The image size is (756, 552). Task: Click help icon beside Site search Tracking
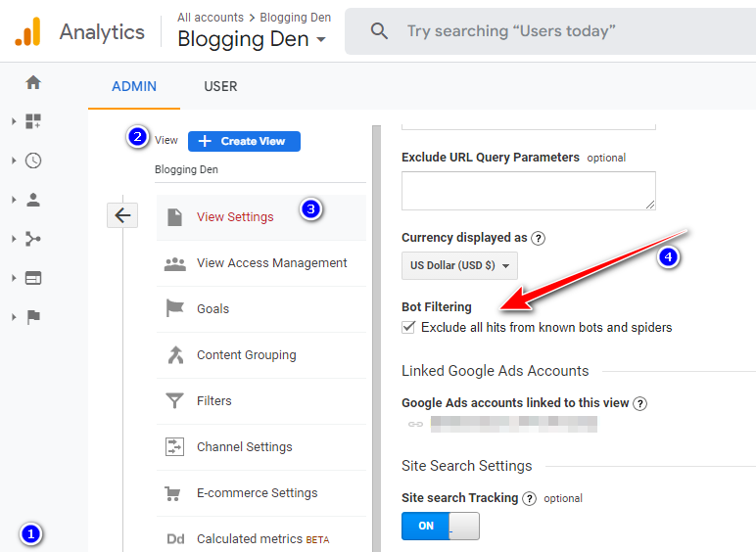(x=530, y=498)
